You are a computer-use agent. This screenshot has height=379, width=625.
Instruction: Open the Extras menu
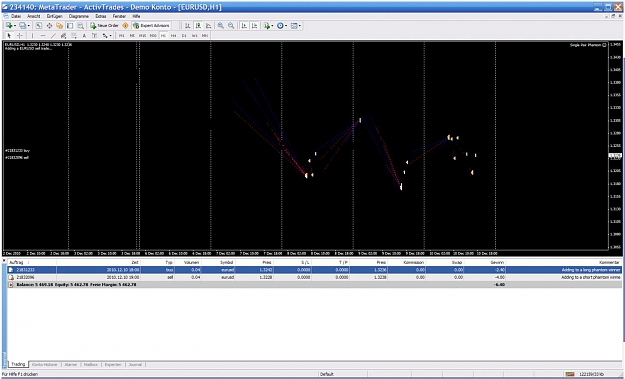tap(101, 16)
